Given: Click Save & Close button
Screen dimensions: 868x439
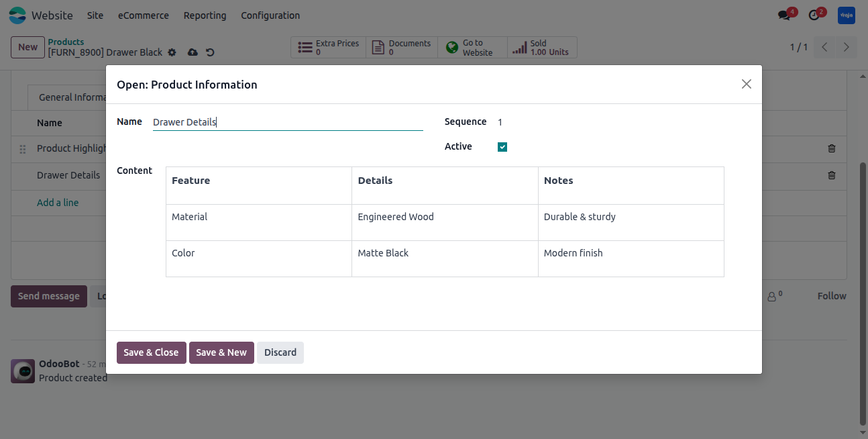Looking at the screenshot, I should pyautogui.click(x=151, y=352).
